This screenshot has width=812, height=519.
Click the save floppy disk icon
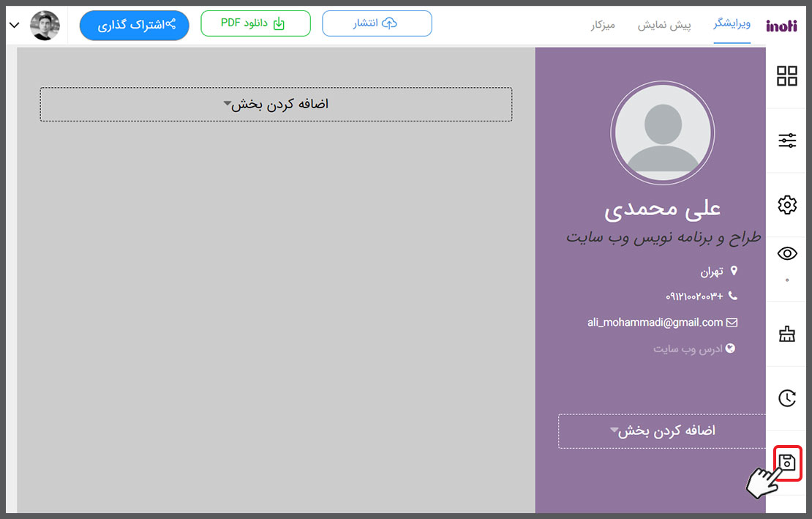pyautogui.click(x=787, y=463)
